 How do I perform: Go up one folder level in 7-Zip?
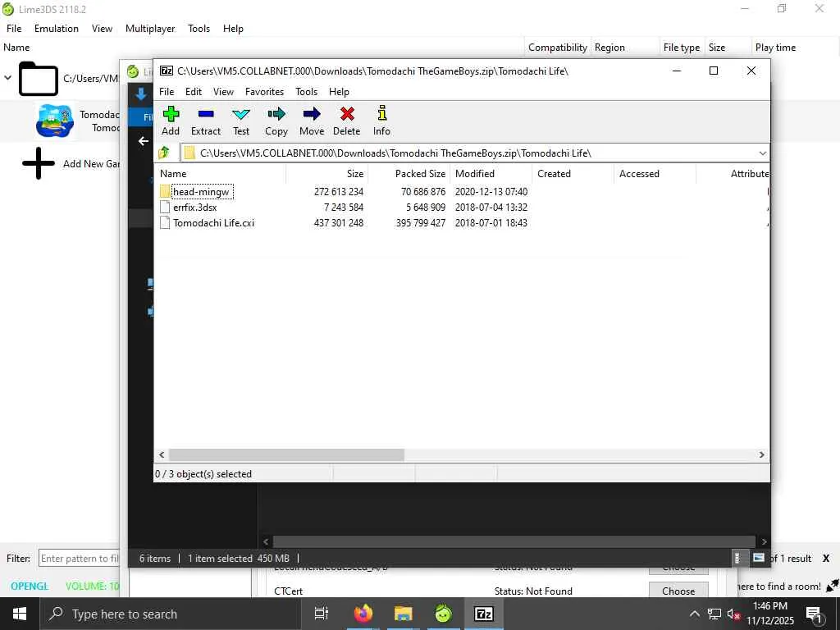pyautogui.click(x=164, y=153)
